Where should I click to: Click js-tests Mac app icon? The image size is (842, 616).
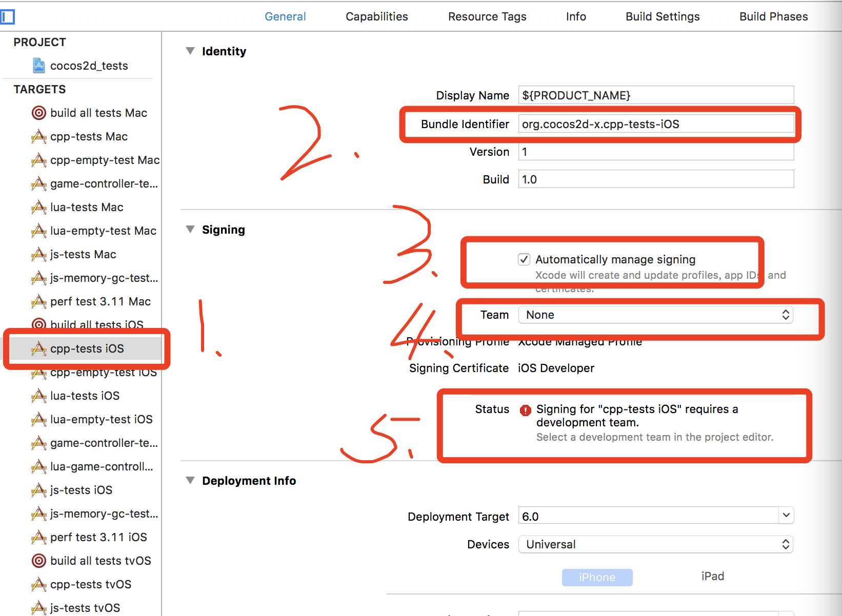38,254
